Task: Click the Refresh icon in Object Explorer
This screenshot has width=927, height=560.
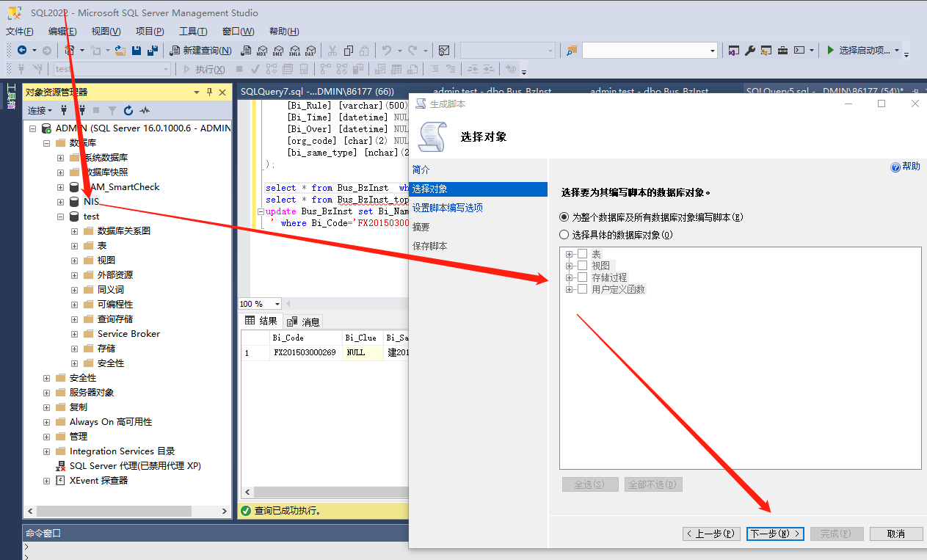Action: [128, 110]
